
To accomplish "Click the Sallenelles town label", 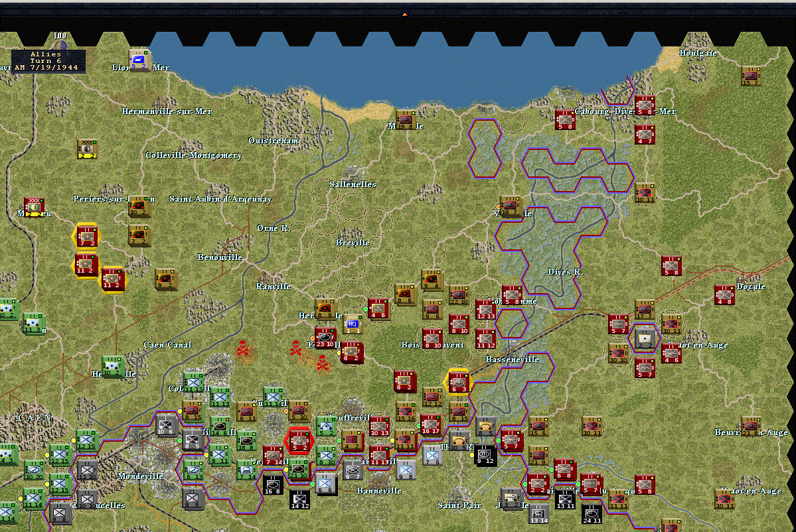I will point(353,184).
